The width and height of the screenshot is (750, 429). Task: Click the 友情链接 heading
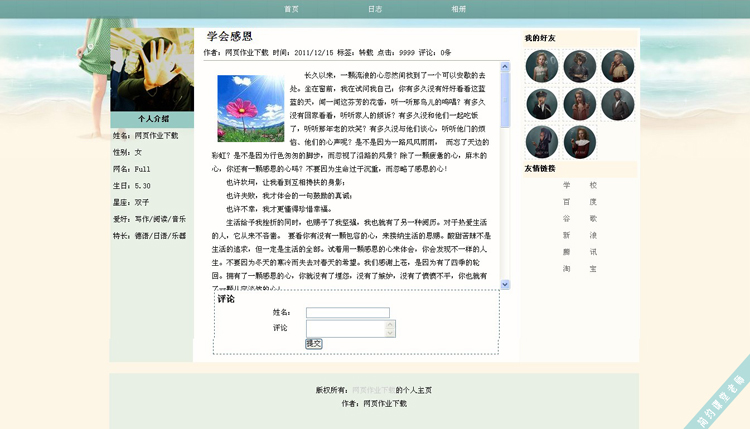pos(540,169)
